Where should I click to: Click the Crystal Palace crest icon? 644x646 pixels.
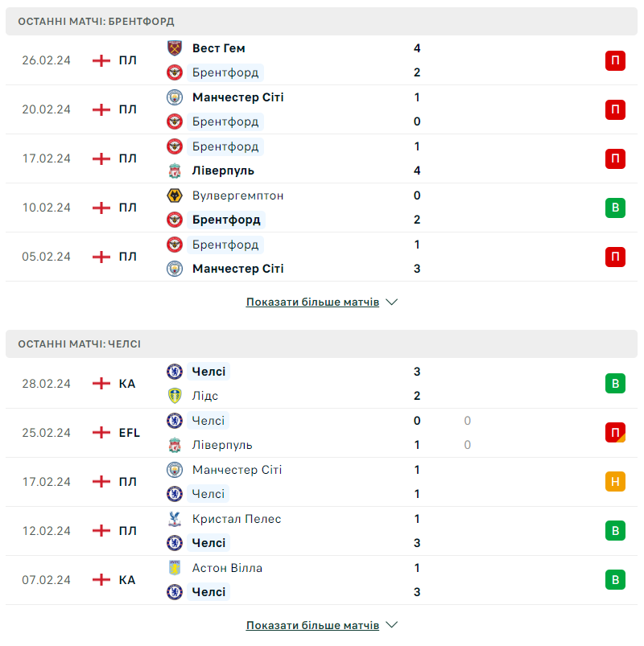click(175, 519)
